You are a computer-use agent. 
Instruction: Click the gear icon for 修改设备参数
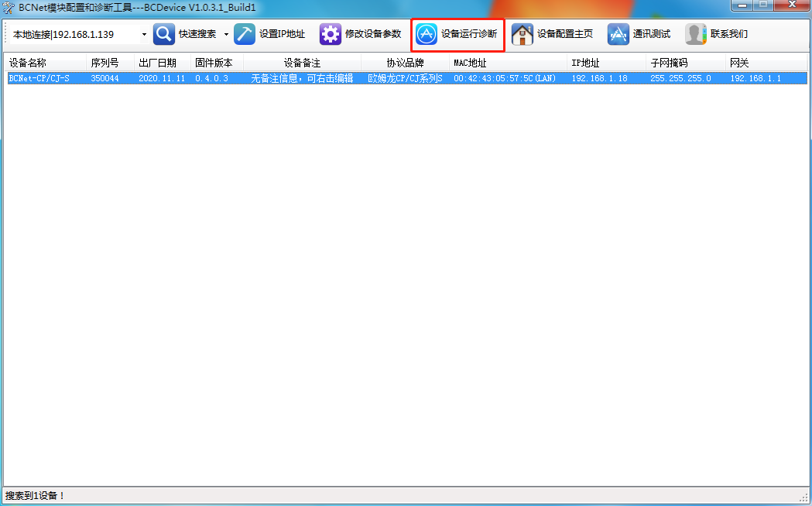pos(331,35)
